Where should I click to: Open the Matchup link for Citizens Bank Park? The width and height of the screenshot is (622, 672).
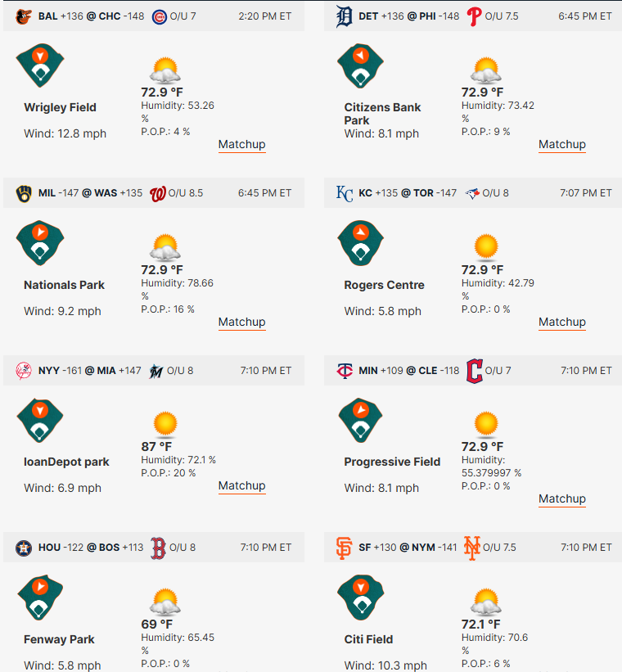[562, 144]
